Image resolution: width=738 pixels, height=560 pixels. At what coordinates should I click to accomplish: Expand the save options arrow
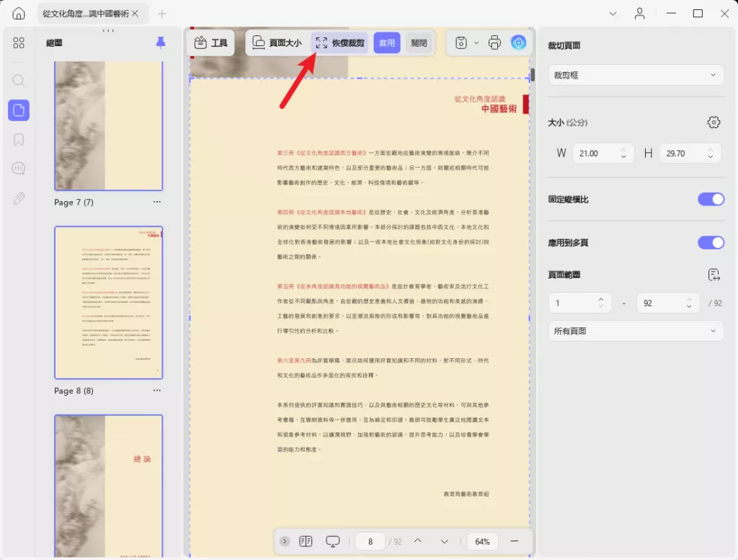pos(476,43)
